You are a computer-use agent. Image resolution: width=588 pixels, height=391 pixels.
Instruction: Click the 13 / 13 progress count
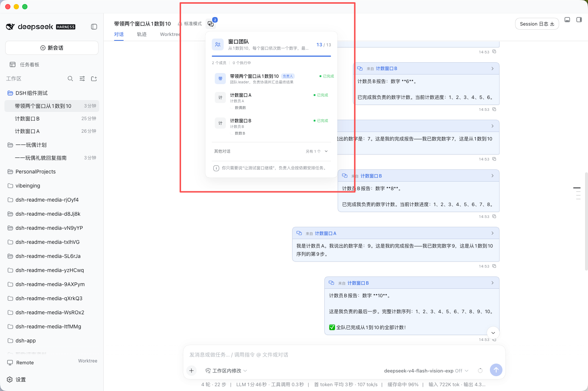click(324, 45)
